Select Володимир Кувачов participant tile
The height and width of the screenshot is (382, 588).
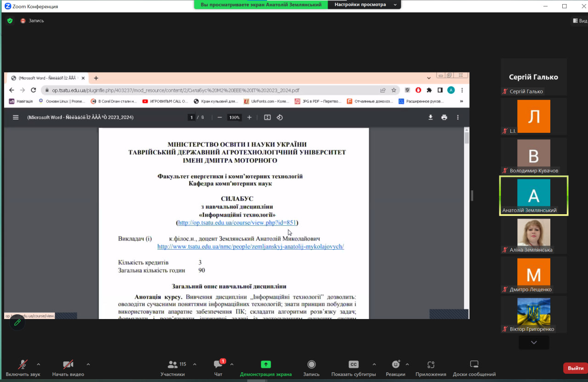coord(533,156)
